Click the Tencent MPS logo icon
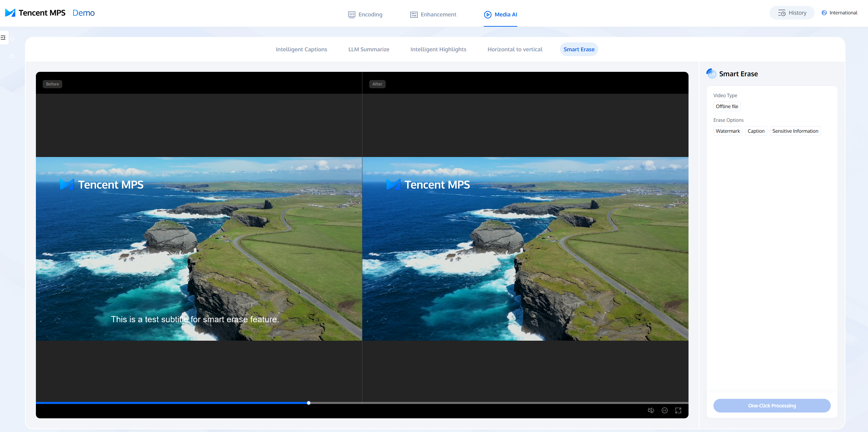The image size is (868, 432). (x=10, y=13)
